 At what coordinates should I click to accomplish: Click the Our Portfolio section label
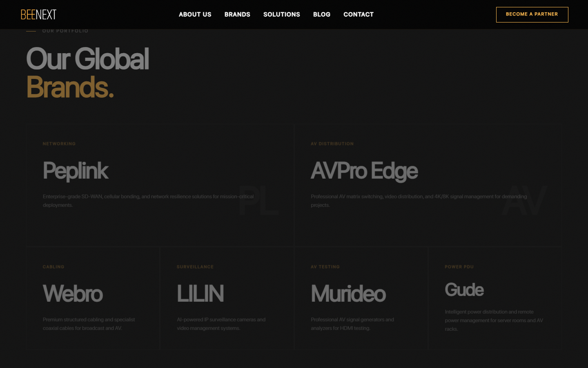click(65, 31)
